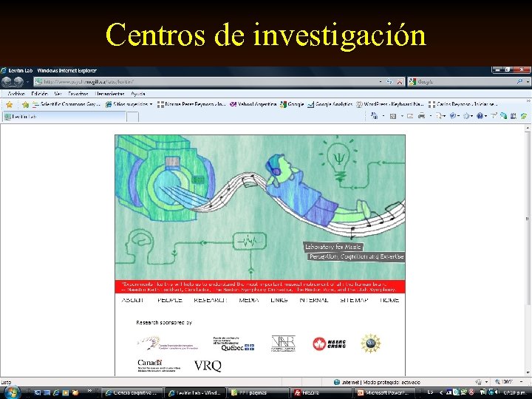Click the page scrollbar up arrow
Viewport: 532px width, 399px height.
pos(528,129)
